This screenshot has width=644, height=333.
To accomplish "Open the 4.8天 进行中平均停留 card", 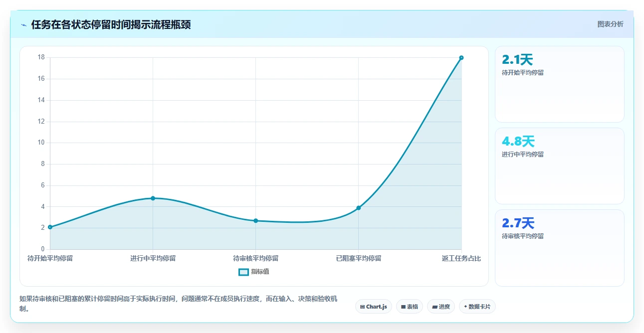I will (559, 166).
